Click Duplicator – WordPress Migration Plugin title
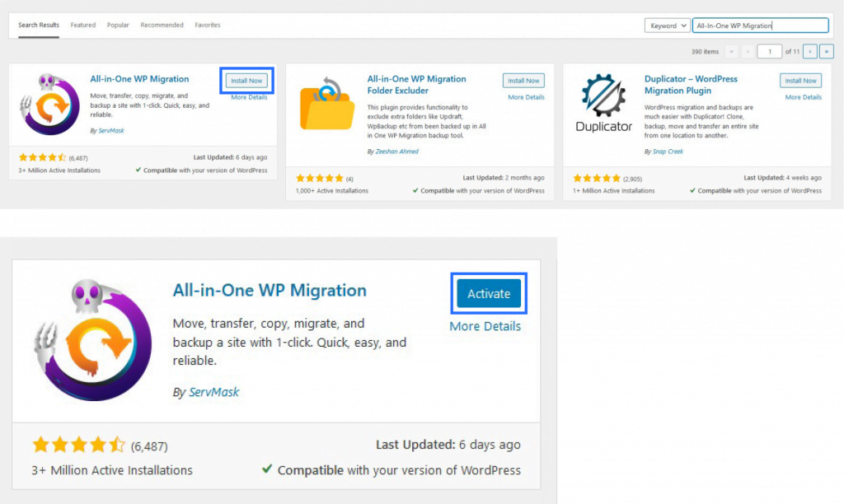This screenshot has width=844, height=504. (692, 85)
